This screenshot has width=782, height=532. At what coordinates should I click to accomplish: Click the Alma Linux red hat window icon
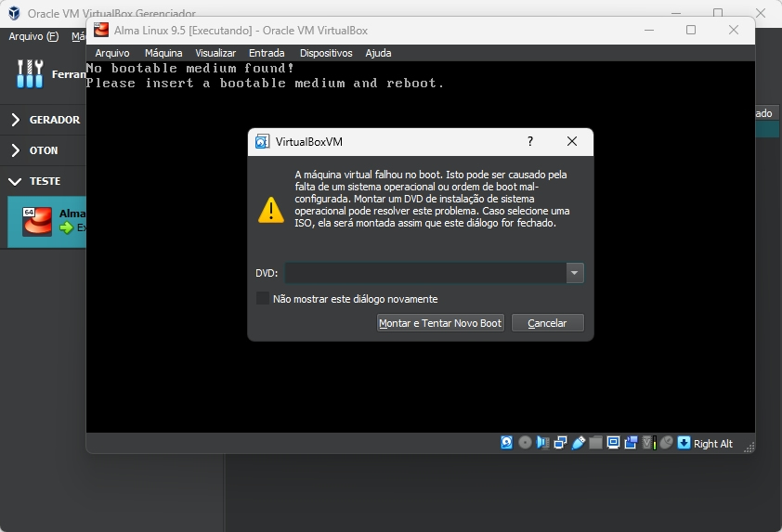[101, 30]
